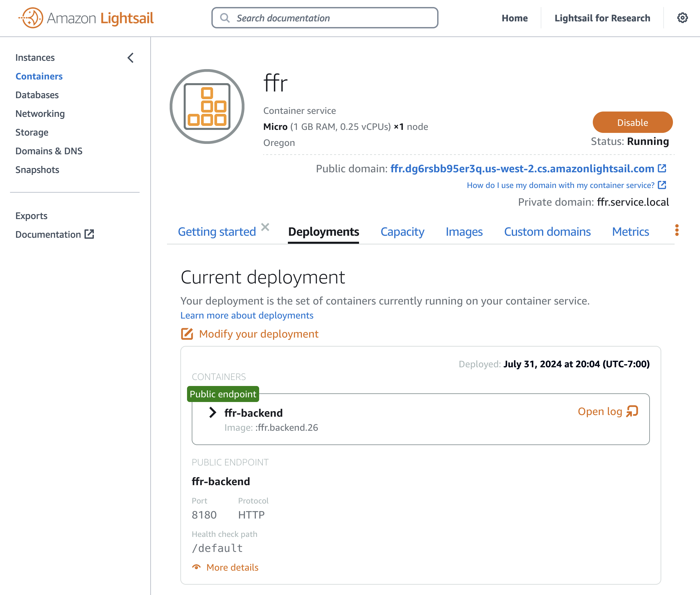Click the Open log link
This screenshot has height=595, width=700.
[x=600, y=411]
